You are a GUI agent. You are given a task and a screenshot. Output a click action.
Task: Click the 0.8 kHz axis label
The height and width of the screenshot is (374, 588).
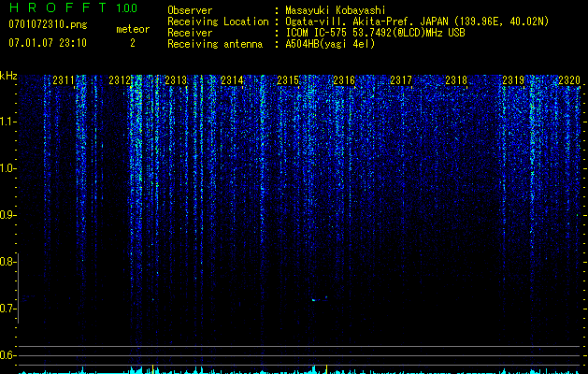(7, 262)
